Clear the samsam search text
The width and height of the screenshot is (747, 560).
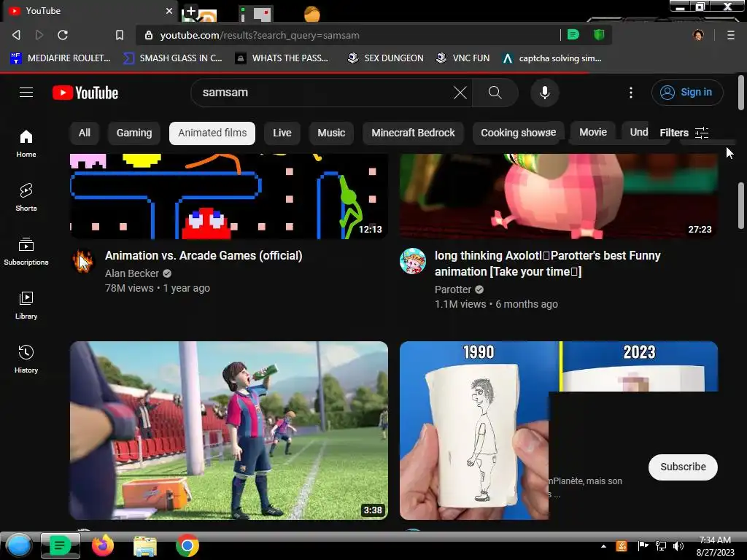tap(460, 93)
